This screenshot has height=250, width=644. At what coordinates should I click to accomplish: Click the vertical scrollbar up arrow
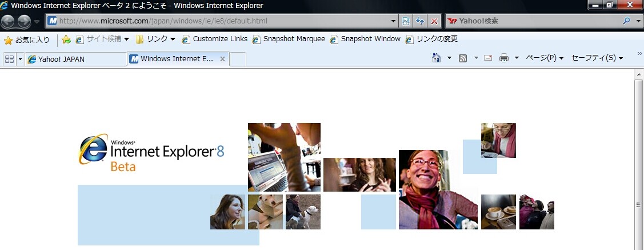coord(639,75)
